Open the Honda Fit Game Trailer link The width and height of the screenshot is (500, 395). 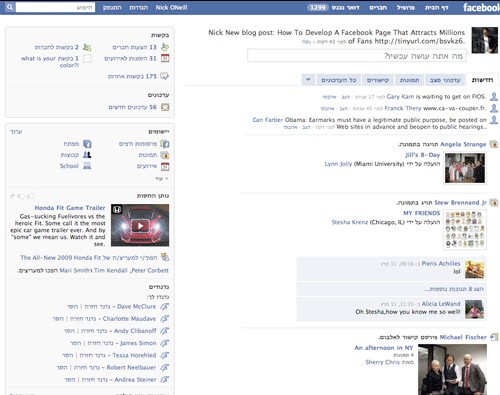click(70, 208)
